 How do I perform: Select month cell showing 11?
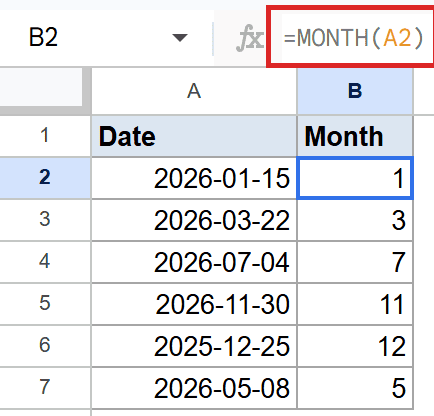point(355,304)
